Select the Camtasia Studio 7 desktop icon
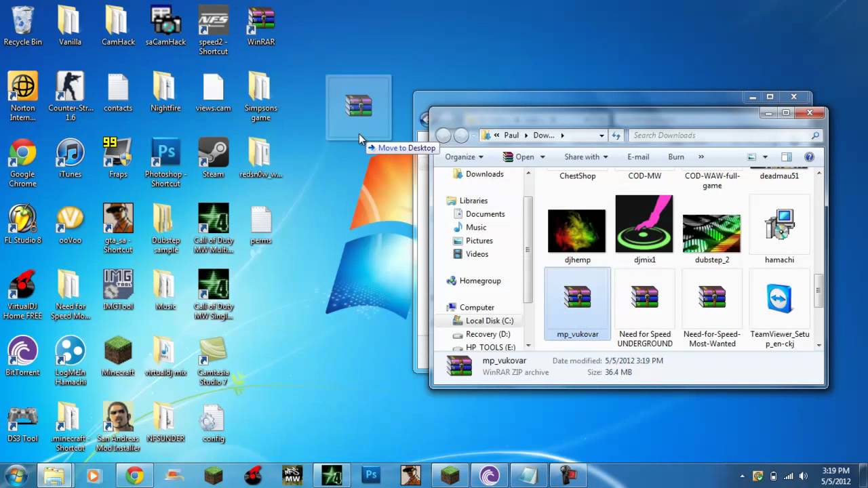Viewport: 868px width, 488px height. pos(213,361)
